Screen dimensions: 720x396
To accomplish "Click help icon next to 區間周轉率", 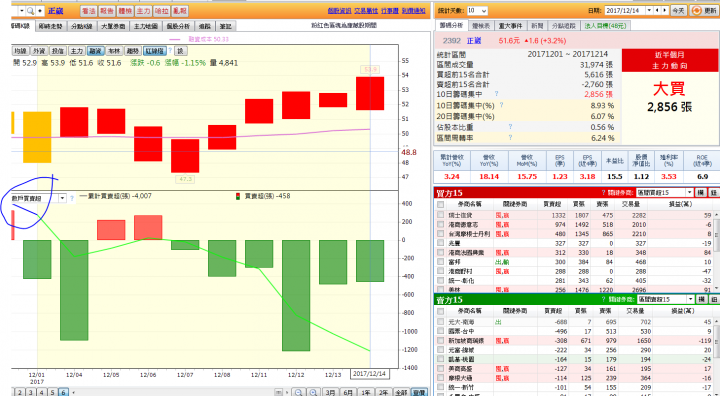I will pyautogui.click(x=510, y=138).
